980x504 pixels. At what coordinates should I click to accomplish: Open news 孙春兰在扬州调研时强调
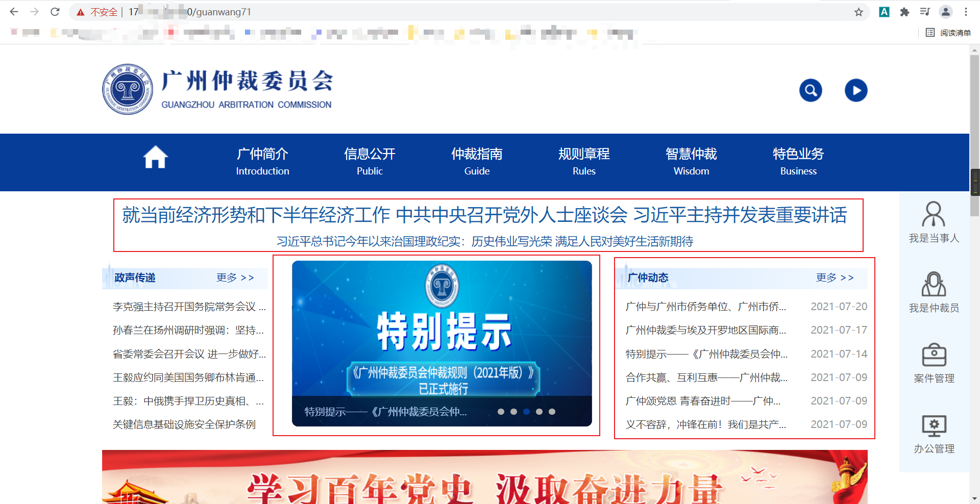pyautogui.click(x=188, y=330)
